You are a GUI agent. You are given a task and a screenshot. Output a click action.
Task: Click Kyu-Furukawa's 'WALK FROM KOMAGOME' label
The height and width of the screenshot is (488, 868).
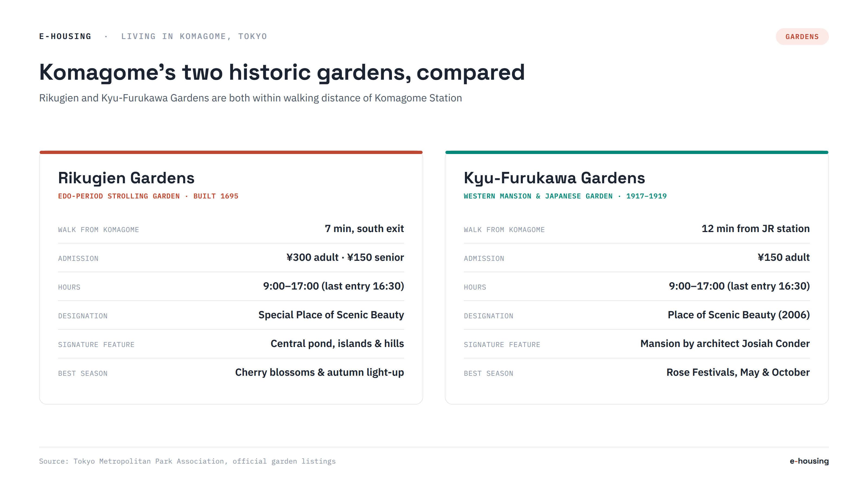coord(504,230)
